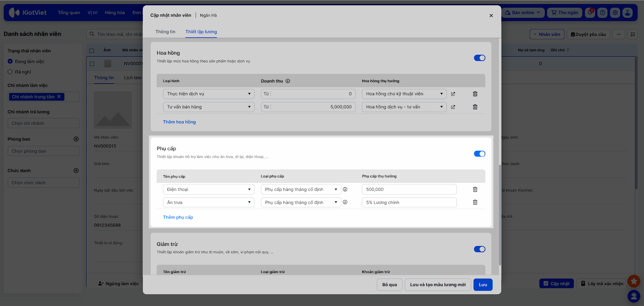Open the Thực hiện dịch vụ dropdown
This screenshot has width=644, height=306.
(x=208, y=94)
